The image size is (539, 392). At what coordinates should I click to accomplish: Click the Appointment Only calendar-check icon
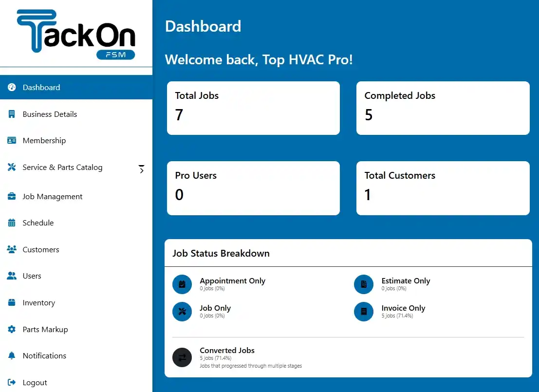pos(182,284)
